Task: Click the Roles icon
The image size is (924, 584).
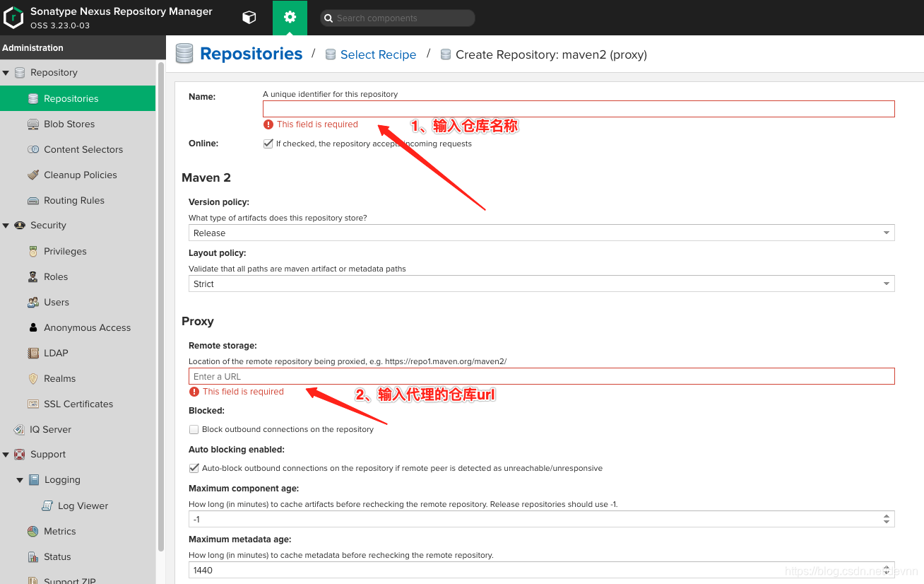Action: point(33,276)
